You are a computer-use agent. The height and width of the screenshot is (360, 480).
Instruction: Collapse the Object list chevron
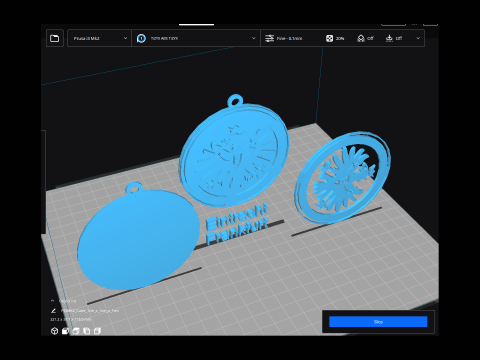(52, 301)
